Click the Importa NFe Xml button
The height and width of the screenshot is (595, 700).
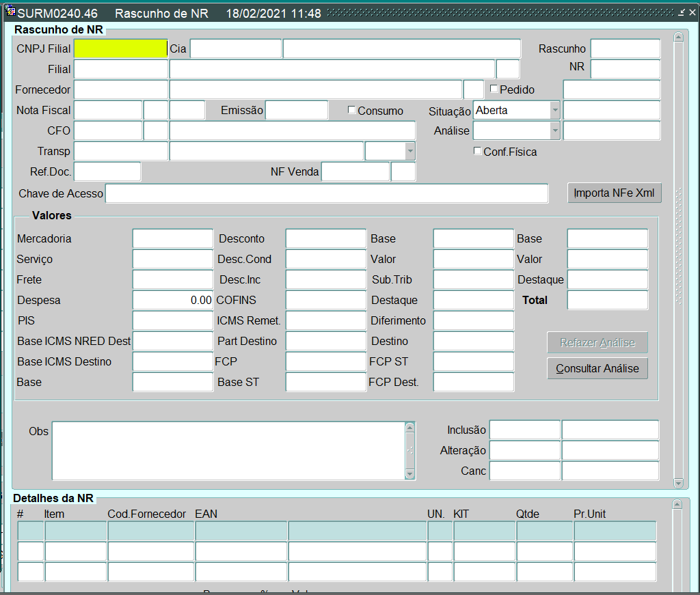pyautogui.click(x=614, y=193)
